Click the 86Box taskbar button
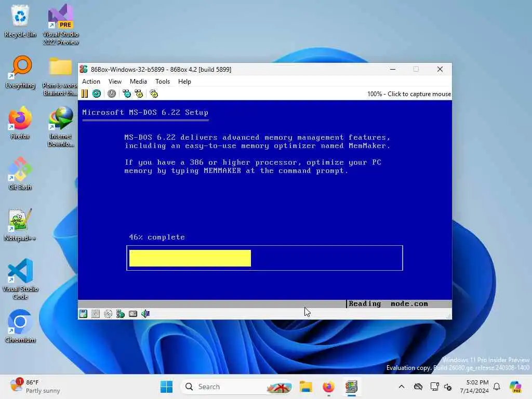Screen dimensions: 532x399 pyautogui.click(x=351, y=387)
